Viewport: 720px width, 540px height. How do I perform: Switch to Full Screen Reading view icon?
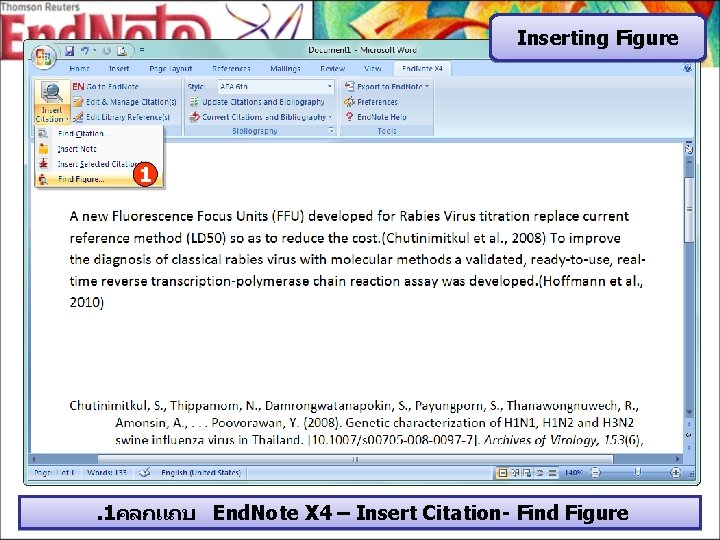tap(516, 473)
